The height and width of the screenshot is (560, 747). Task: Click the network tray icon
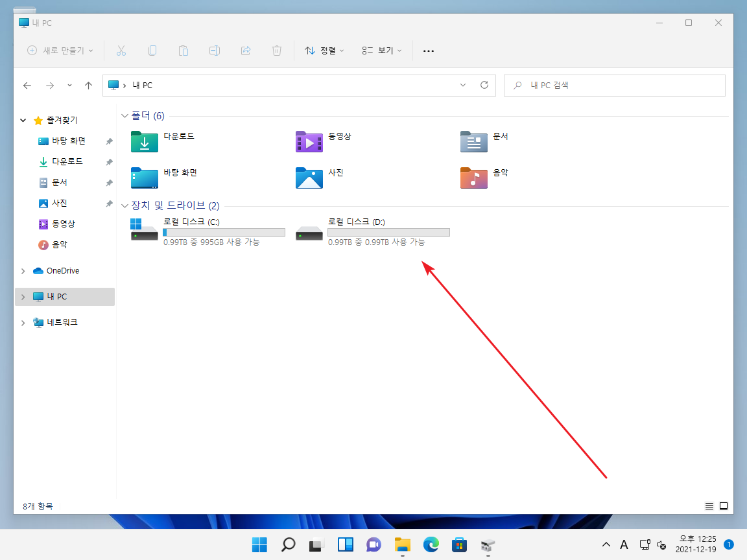point(645,544)
